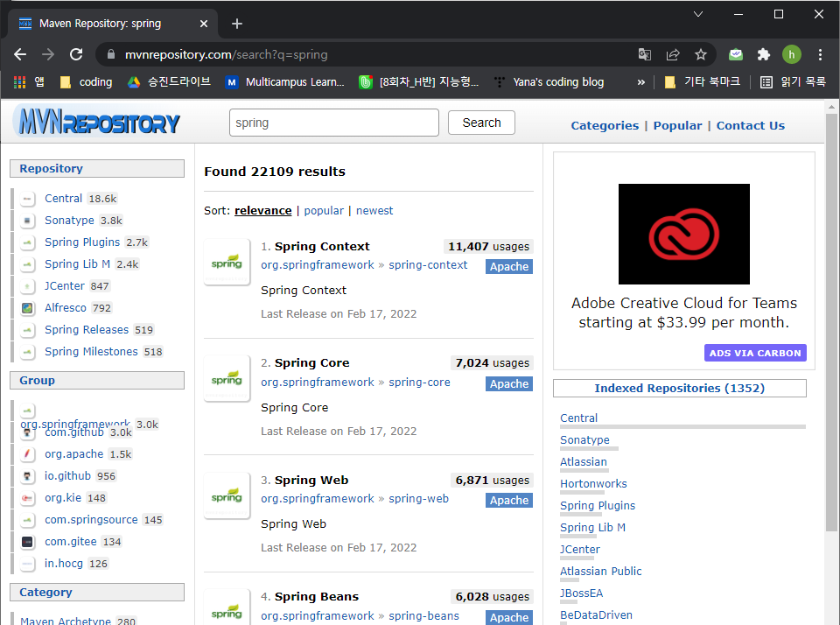The height and width of the screenshot is (625, 840).
Task: Open the Atlassian Public indexed repository
Action: 600,572
